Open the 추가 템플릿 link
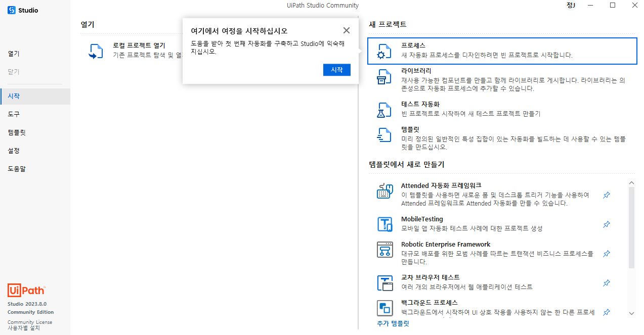Image resolution: width=644 pixels, height=335 pixels. [393, 323]
